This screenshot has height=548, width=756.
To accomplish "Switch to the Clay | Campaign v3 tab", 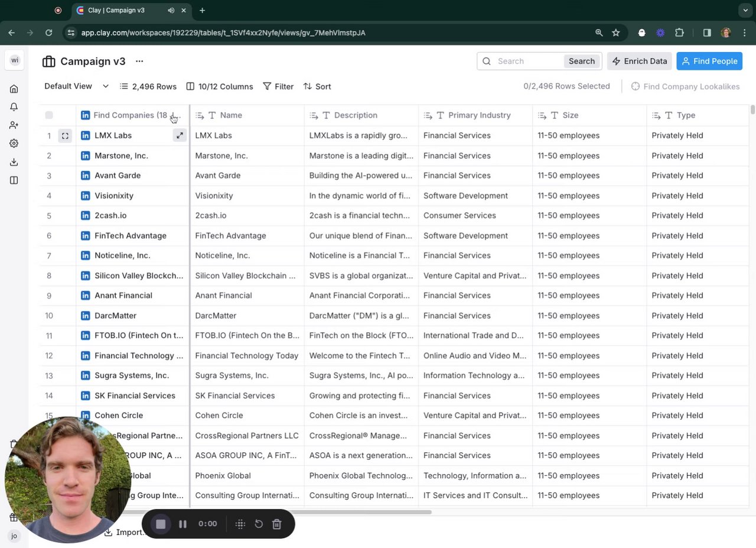I will point(132,11).
